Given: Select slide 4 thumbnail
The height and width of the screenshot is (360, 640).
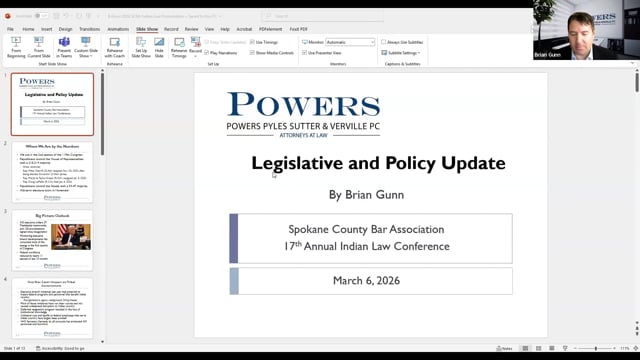Looking at the screenshot, I should point(52,308).
